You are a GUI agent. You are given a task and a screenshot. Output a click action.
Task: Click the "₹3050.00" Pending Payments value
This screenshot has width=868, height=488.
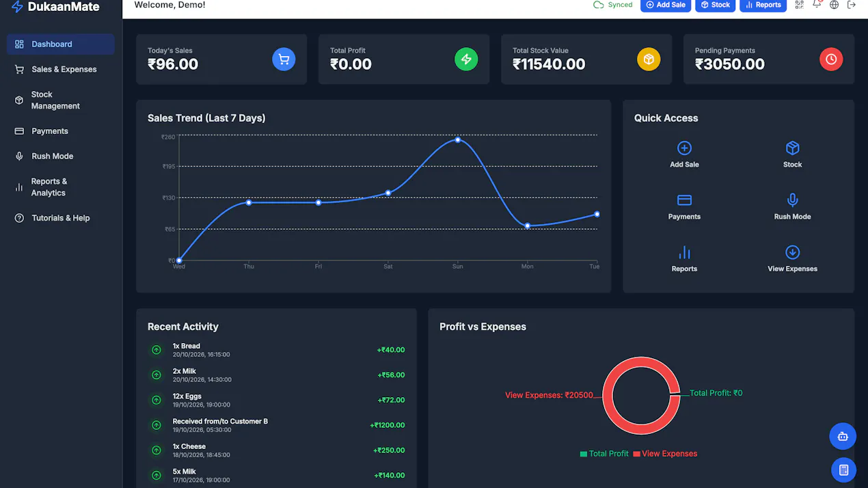click(x=730, y=64)
